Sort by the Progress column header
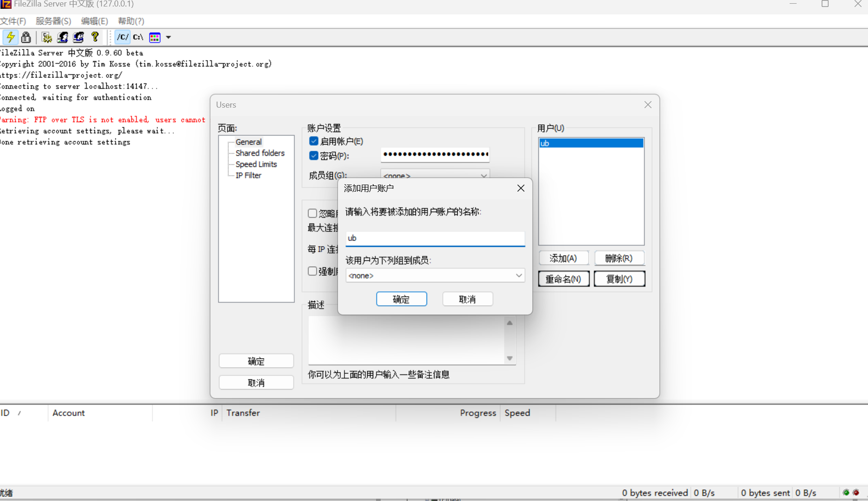868x501 pixels. (448, 413)
